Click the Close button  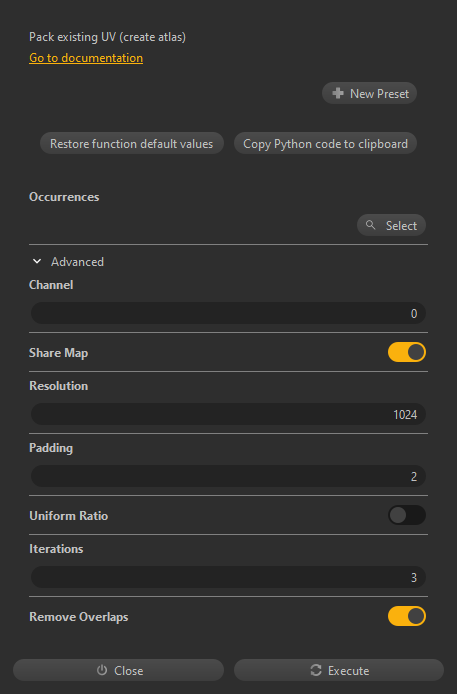pyautogui.click(x=119, y=670)
